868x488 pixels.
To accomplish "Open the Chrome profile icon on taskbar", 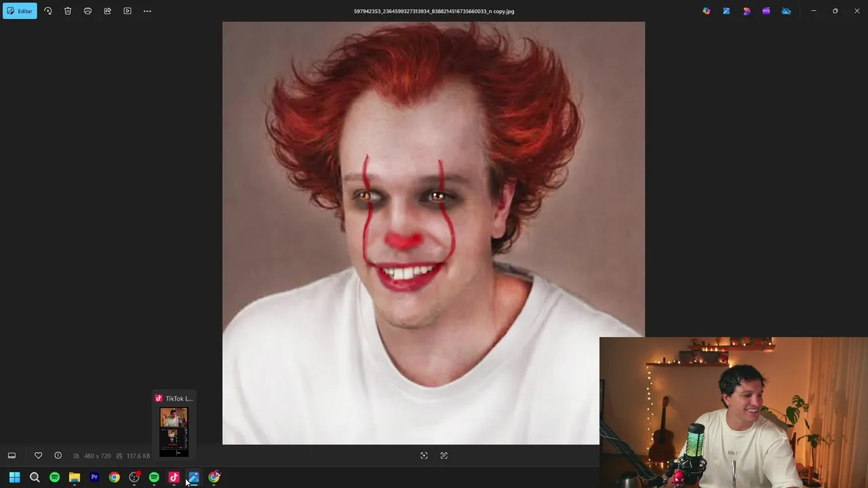I will pyautogui.click(x=214, y=477).
